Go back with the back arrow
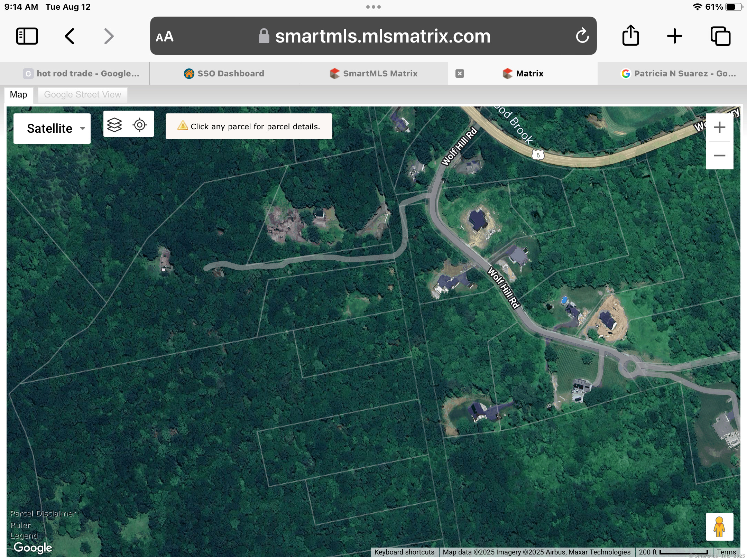This screenshot has width=747, height=560. [x=70, y=36]
